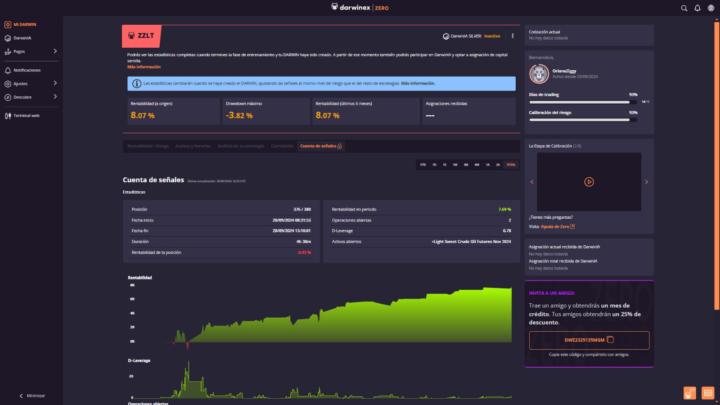The image size is (720, 405).
Task: Click the Light Sweet Crude Oil Futures asset
Action: pyautogui.click(x=472, y=242)
